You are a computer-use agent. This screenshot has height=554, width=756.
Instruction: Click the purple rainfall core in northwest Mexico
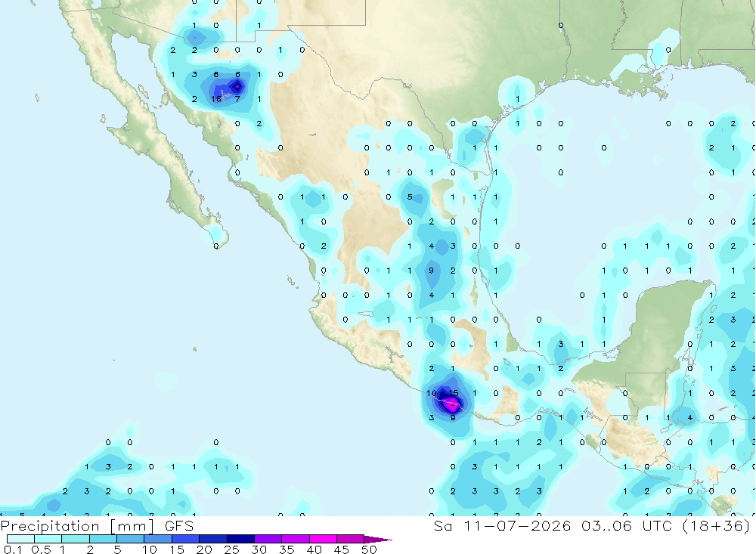point(237,87)
